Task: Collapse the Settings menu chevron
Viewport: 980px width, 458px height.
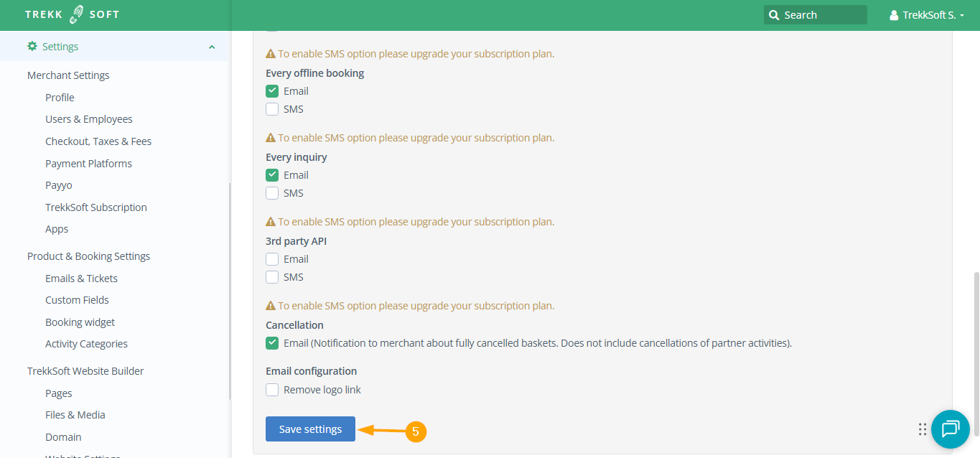Action: [x=212, y=47]
